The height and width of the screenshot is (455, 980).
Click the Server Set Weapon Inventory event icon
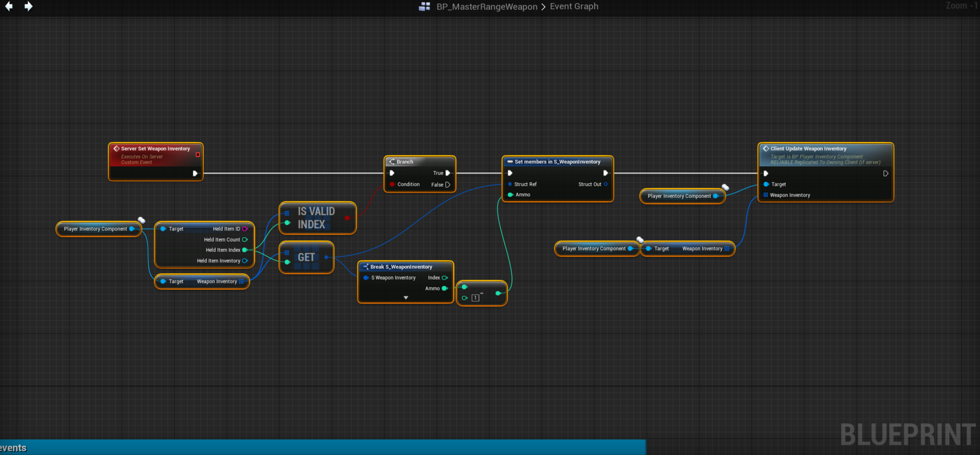[x=117, y=149]
